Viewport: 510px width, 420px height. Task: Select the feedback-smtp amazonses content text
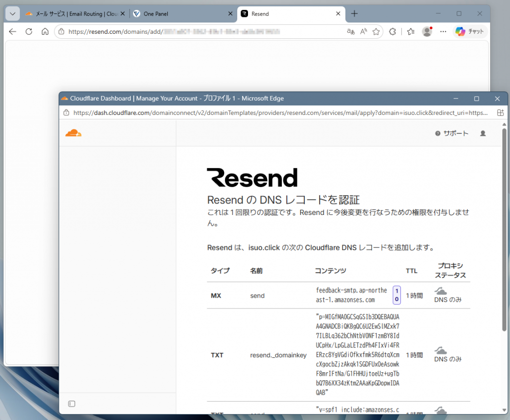[x=352, y=295]
